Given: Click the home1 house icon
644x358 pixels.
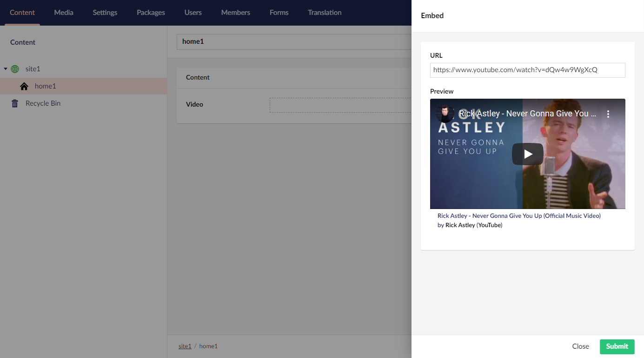Looking at the screenshot, I should point(24,86).
